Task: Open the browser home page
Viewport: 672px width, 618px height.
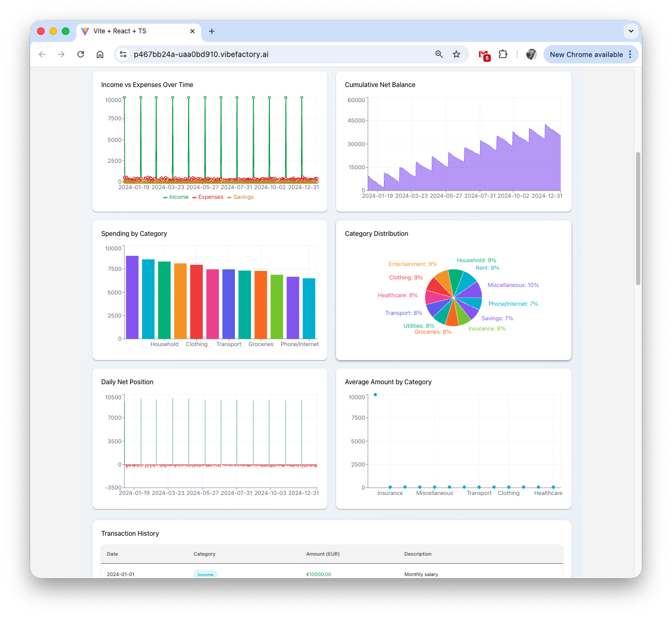Action: tap(100, 54)
